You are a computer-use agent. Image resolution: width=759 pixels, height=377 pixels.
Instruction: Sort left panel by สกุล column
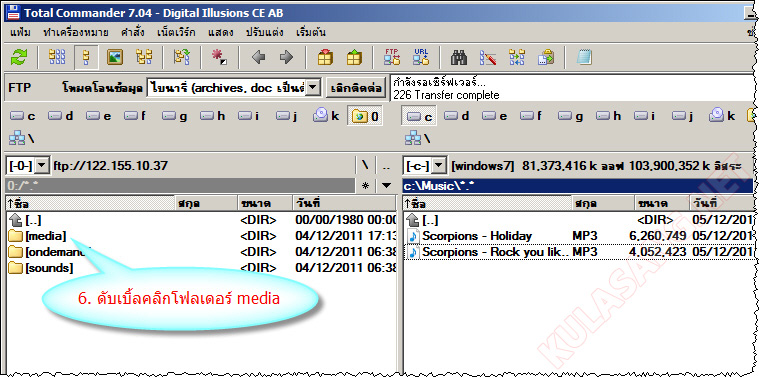point(206,203)
